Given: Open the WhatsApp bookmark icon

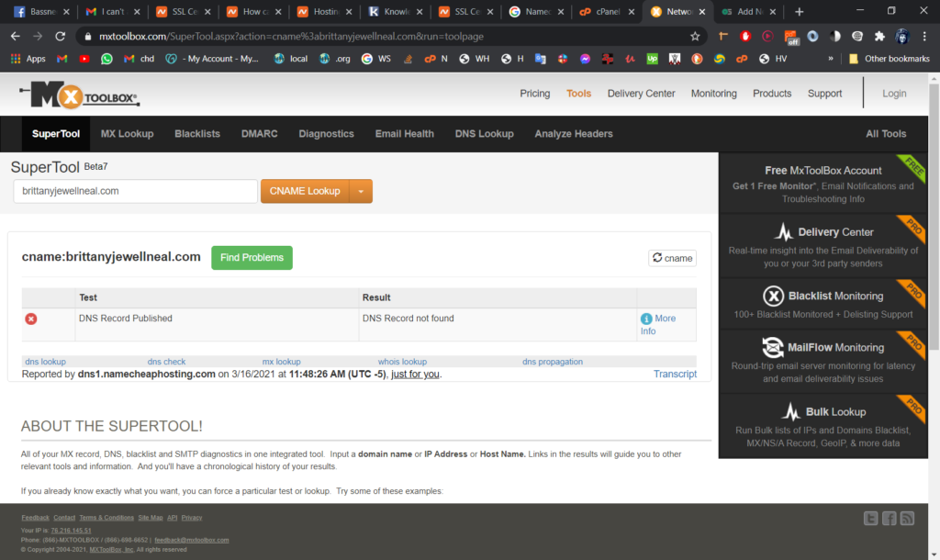Looking at the screenshot, I should pos(106,59).
